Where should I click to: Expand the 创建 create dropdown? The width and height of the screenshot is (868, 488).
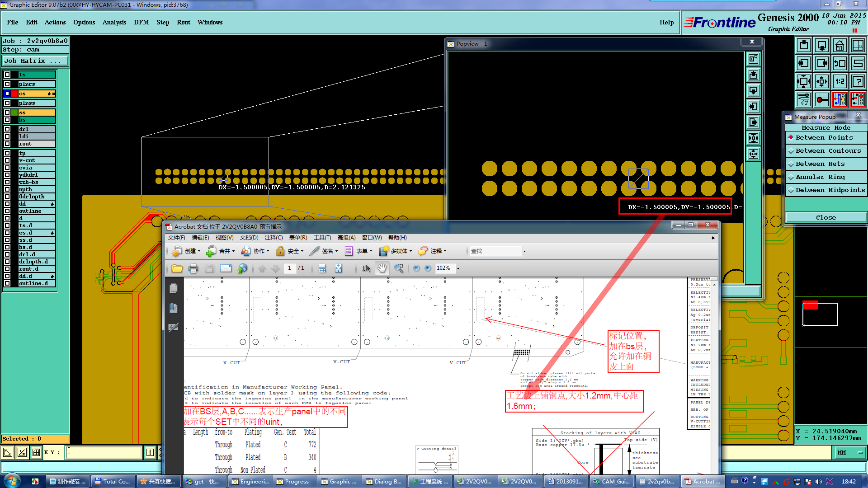pyautogui.click(x=199, y=251)
